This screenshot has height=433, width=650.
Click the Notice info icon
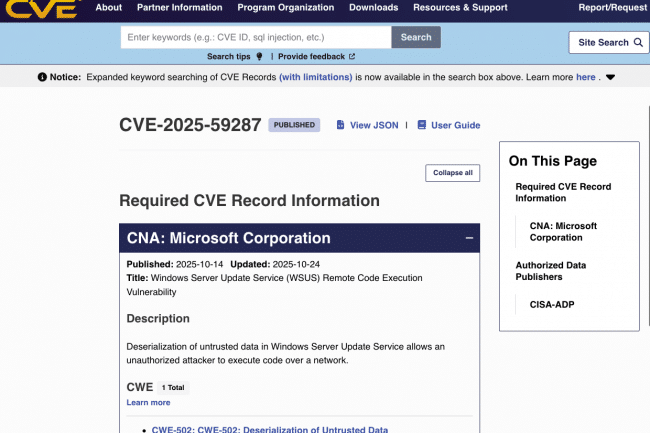coord(42,77)
